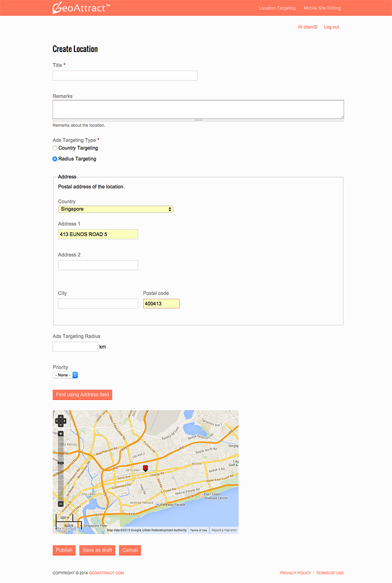Click the Hi client3! link
Image resolution: width=392 pixels, height=583 pixels.
coord(308,27)
